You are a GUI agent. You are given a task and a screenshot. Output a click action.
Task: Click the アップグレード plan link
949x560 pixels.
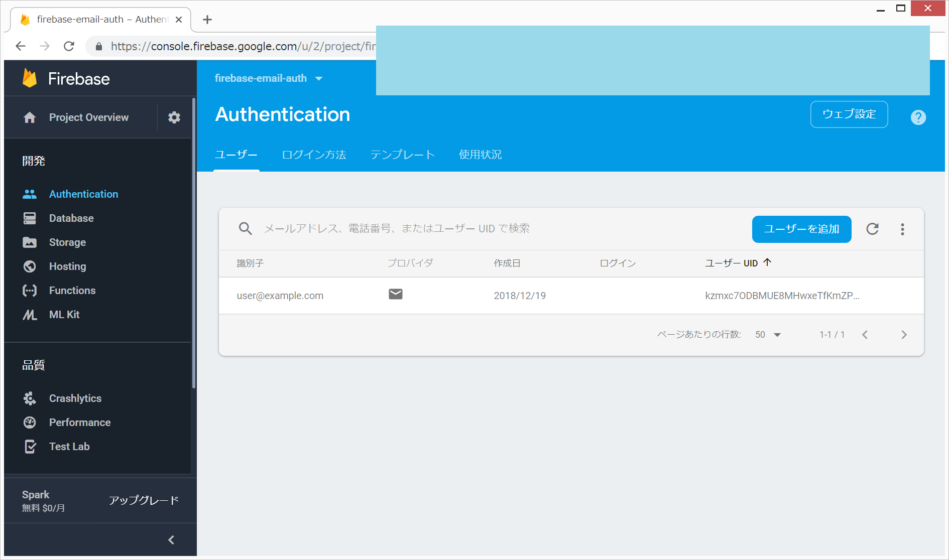(x=144, y=500)
